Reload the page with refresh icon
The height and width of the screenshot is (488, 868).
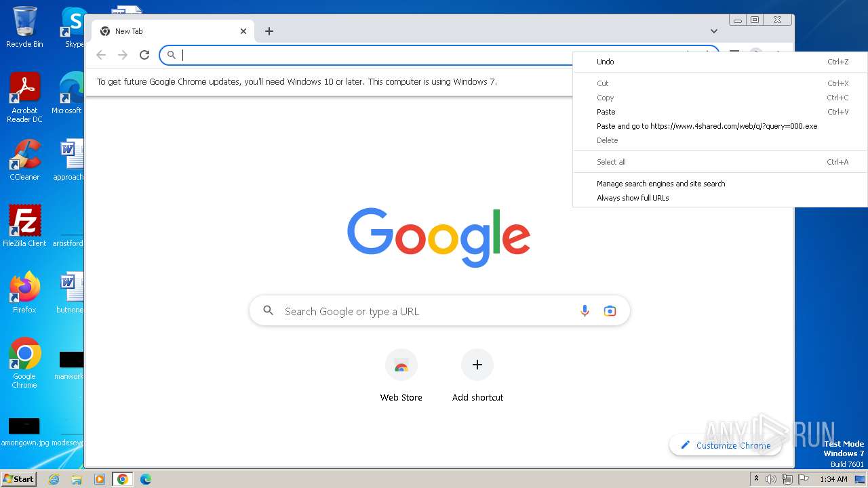(144, 55)
